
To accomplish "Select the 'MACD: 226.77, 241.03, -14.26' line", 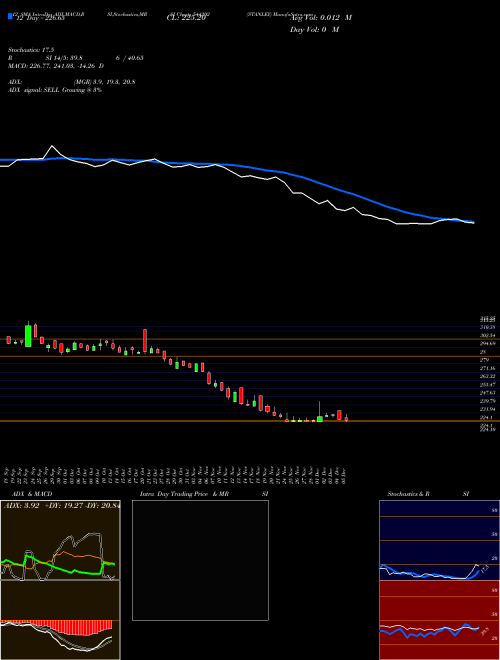I will tap(53, 66).
